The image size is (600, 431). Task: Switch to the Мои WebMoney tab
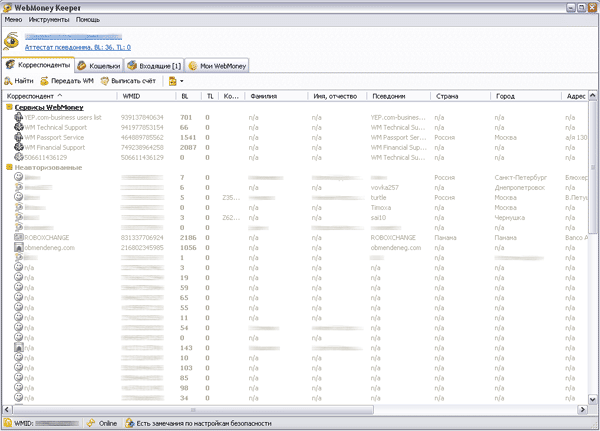pyautogui.click(x=217, y=66)
